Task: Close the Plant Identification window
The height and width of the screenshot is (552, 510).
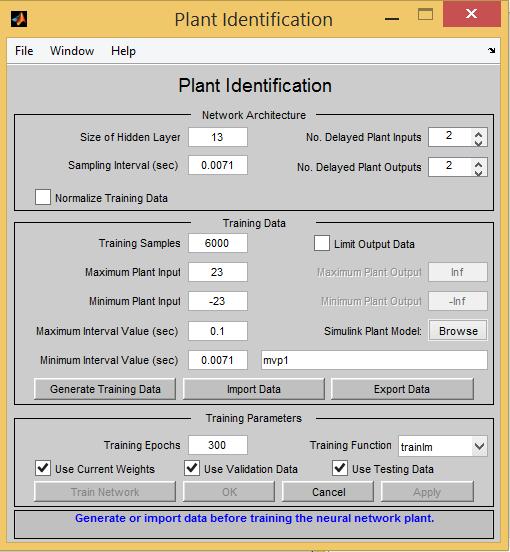Action: coord(471,14)
